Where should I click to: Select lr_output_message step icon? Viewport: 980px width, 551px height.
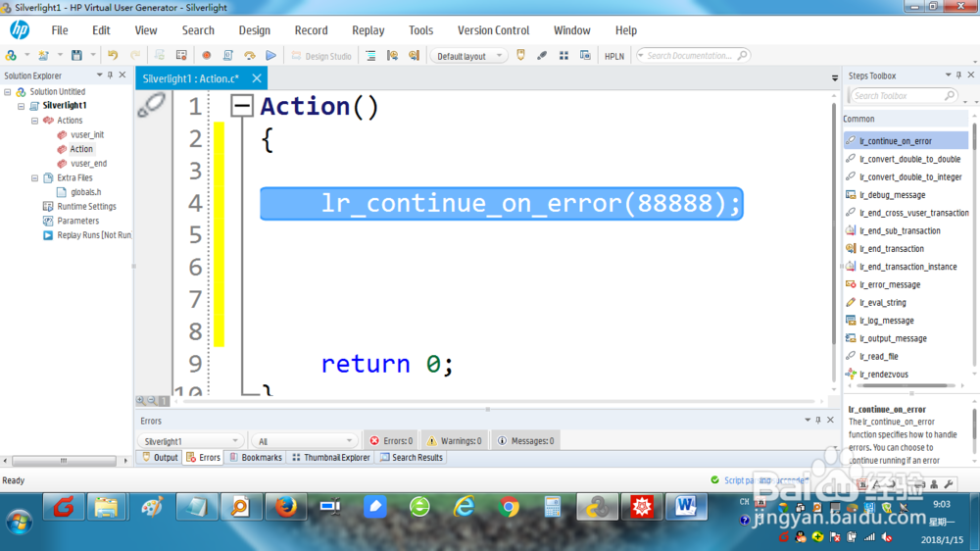click(x=851, y=337)
